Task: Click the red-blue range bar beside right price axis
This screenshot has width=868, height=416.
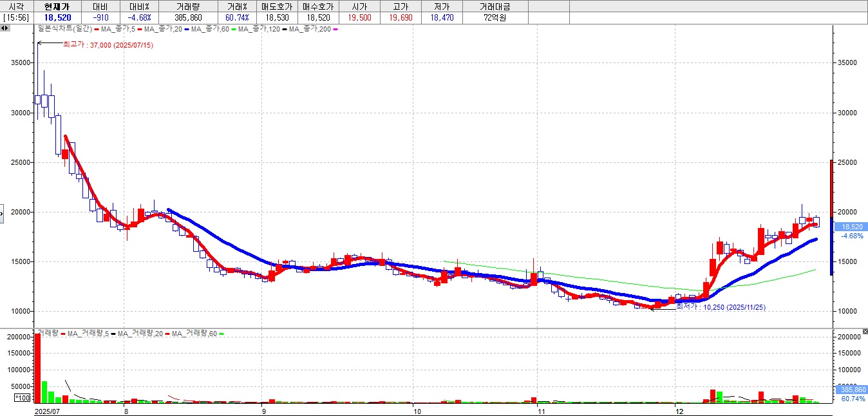Action: click(x=831, y=218)
